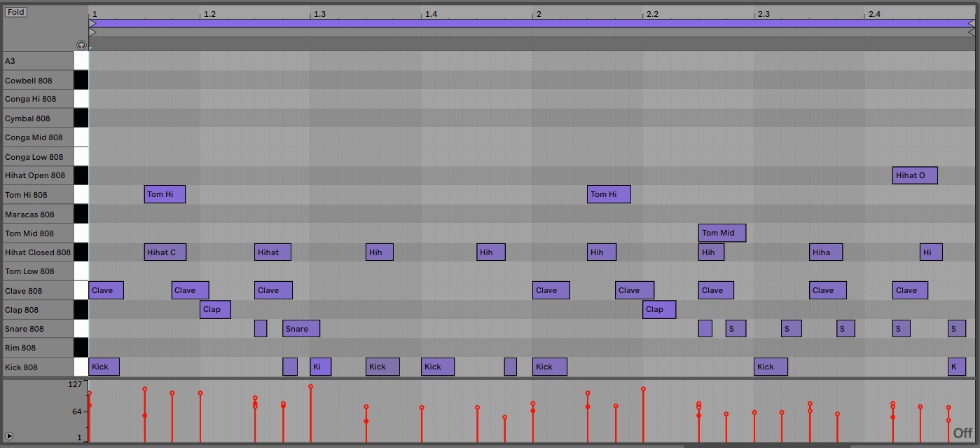Expand velocity lane with the triangle button

9,436
